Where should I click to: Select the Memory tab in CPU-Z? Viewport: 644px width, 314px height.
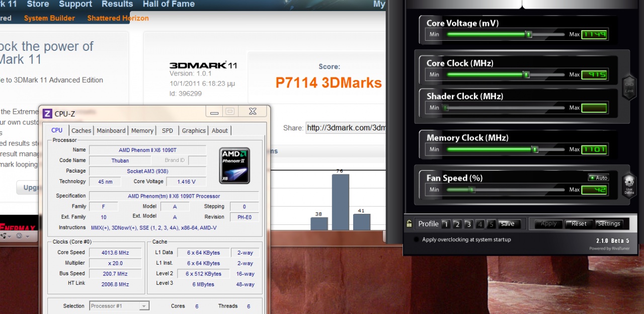click(x=142, y=131)
